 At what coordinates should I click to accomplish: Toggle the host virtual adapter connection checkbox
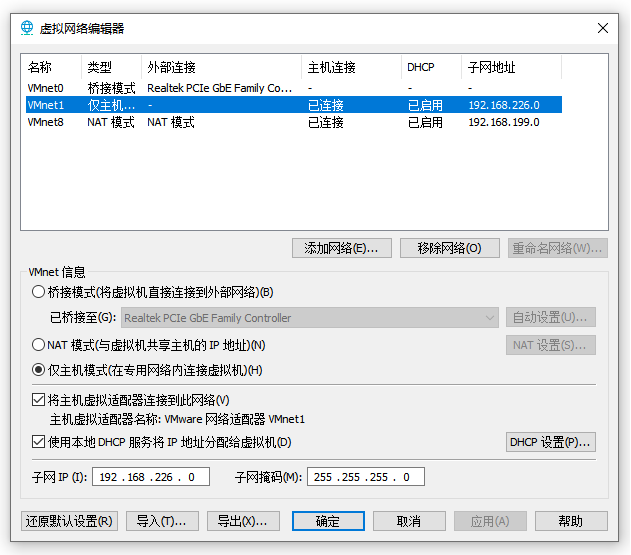coord(39,401)
